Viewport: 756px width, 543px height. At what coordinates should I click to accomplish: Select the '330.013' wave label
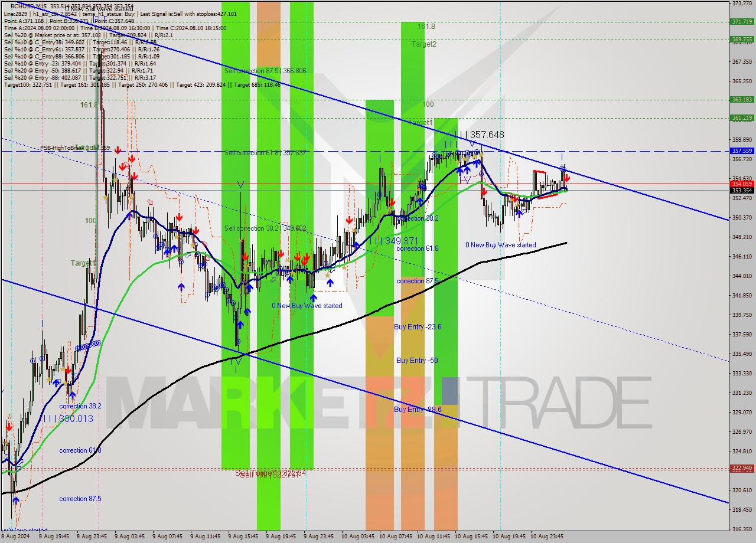(x=76, y=418)
